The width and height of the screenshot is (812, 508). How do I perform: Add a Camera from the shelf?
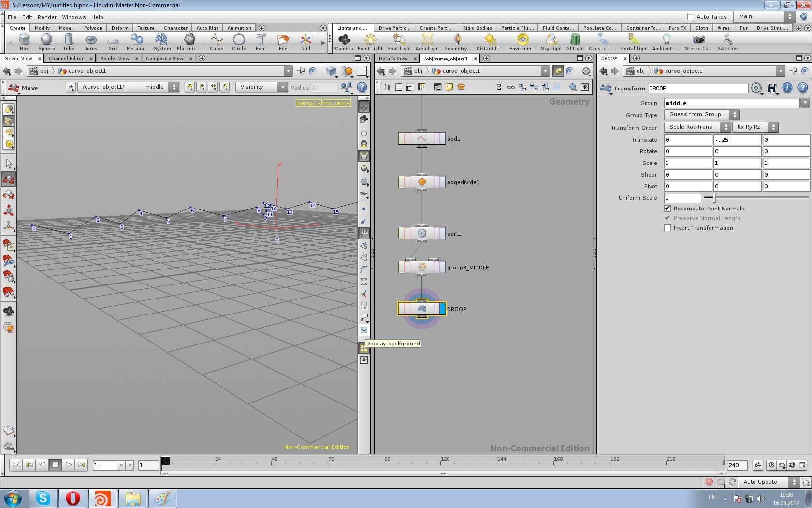point(344,42)
